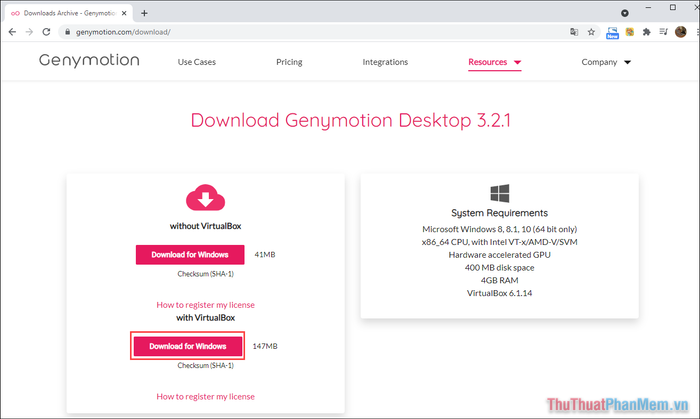Select the Downloads Archive - Genymotion tab

tap(68, 13)
